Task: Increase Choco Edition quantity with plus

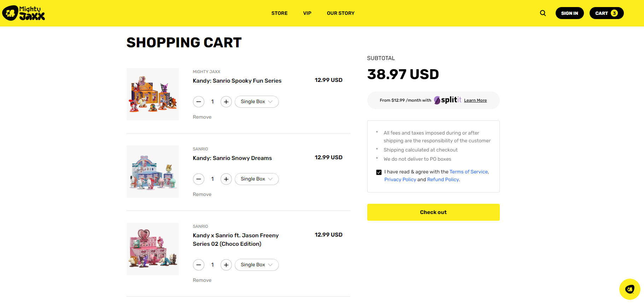Action: pyautogui.click(x=226, y=265)
